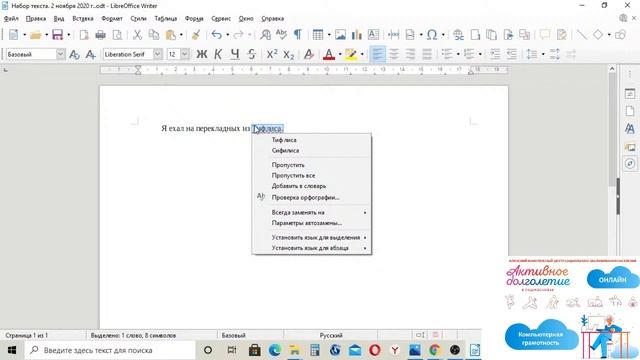Open Chrome browser from taskbar
Screen dimensions: 640x360
click(x=435, y=350)
